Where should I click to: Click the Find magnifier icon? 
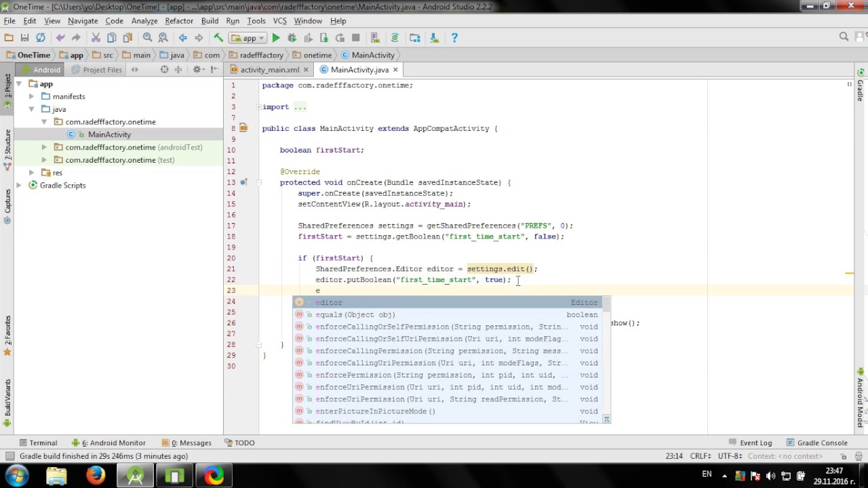tap(147, 38)
